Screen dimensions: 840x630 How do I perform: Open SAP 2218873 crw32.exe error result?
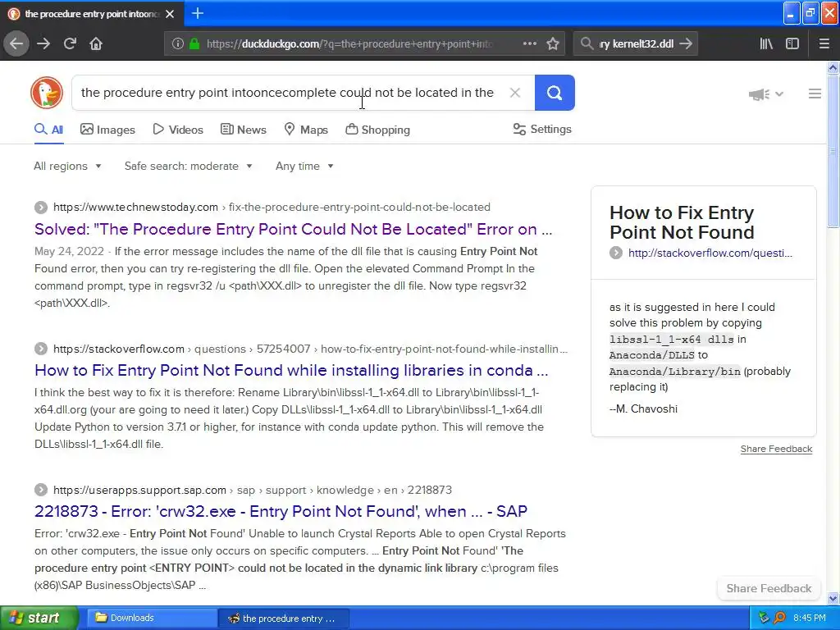[x=281, y=511]
